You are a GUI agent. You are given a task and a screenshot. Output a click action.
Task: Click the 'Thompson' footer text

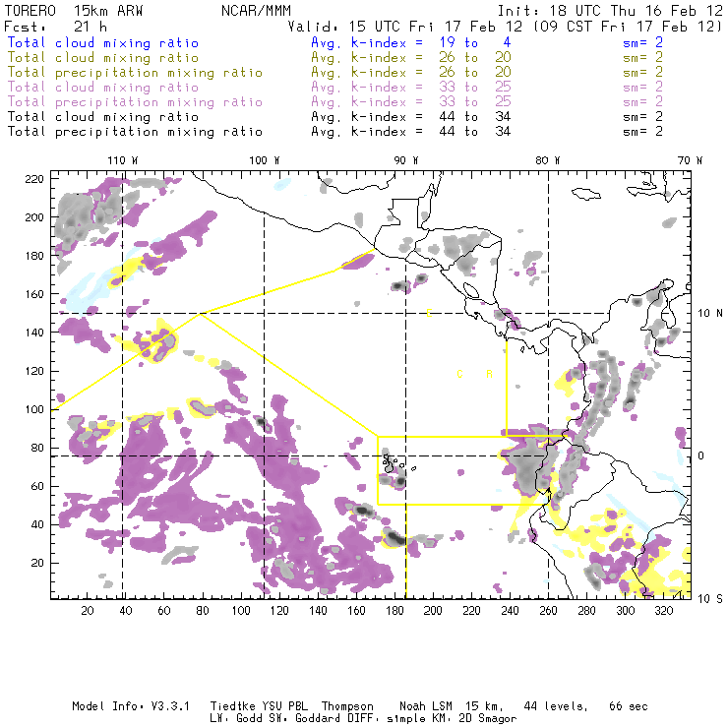pyautogui.click(x=347, y=707)
